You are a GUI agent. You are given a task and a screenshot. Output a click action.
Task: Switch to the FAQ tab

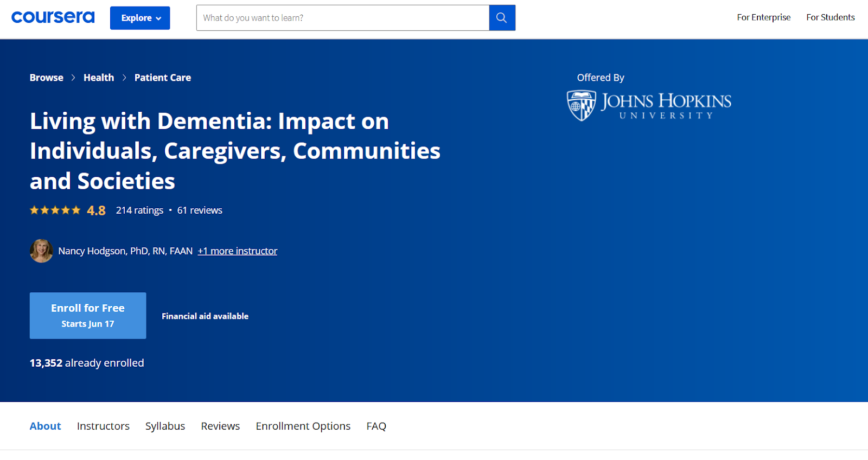click(376, 426)
